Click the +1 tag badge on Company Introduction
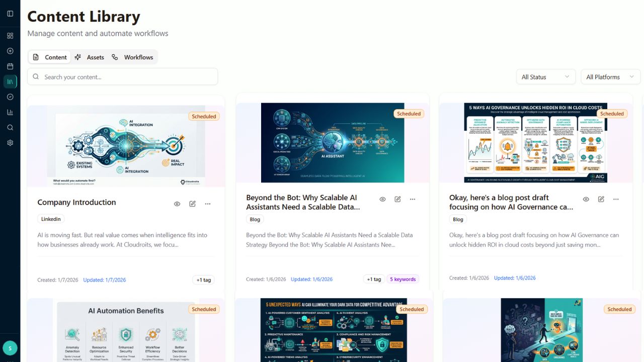This screenshot has height=362, width=644. [203, 280]
